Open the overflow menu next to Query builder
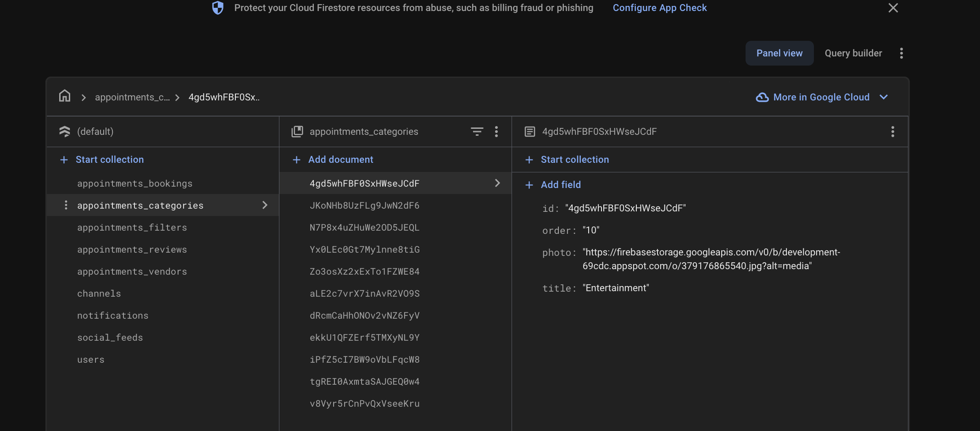980x431 pixels. 902,53
